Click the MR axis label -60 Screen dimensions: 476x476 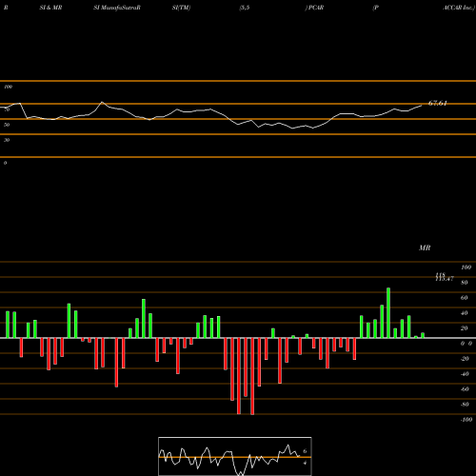[x=465, y=389]
